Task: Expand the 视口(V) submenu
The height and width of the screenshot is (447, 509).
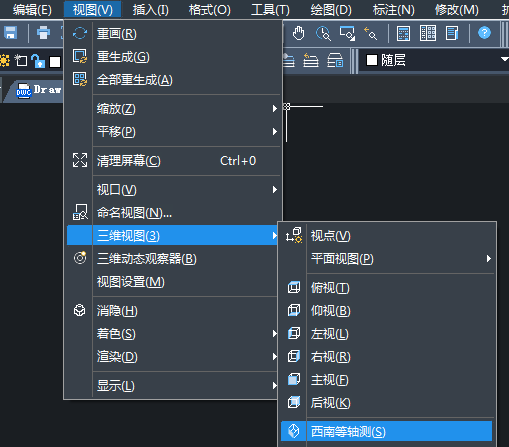Action: 173,190
